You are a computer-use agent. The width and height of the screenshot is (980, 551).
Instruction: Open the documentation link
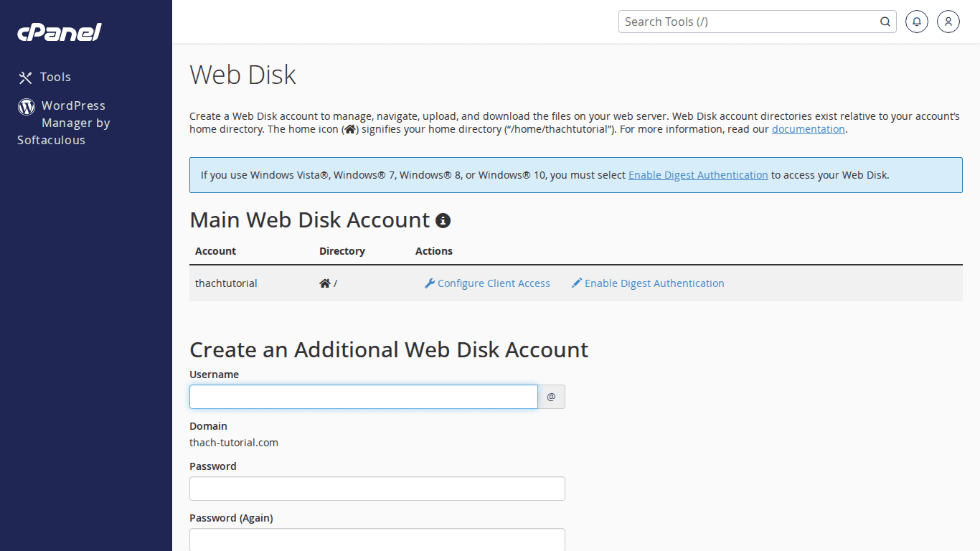808,129
